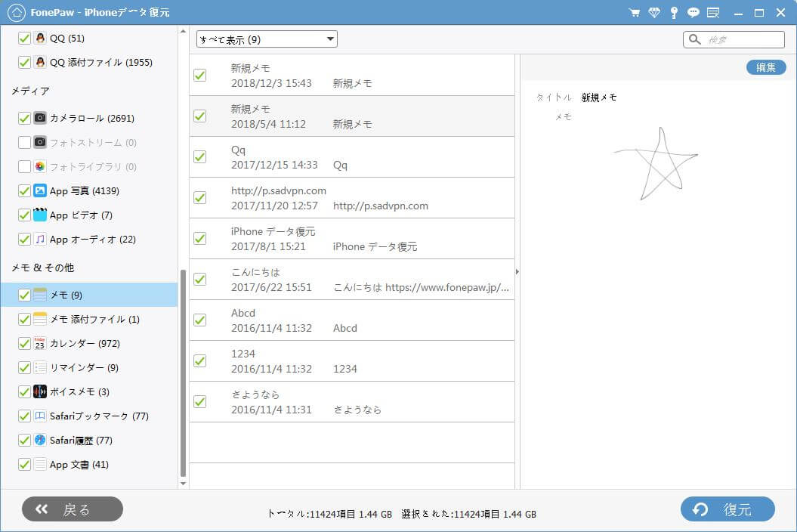Check the フォトライブラリ (0) checkbox
The height and width of the screenshot is (532, 797).
[x=24, y=166]
